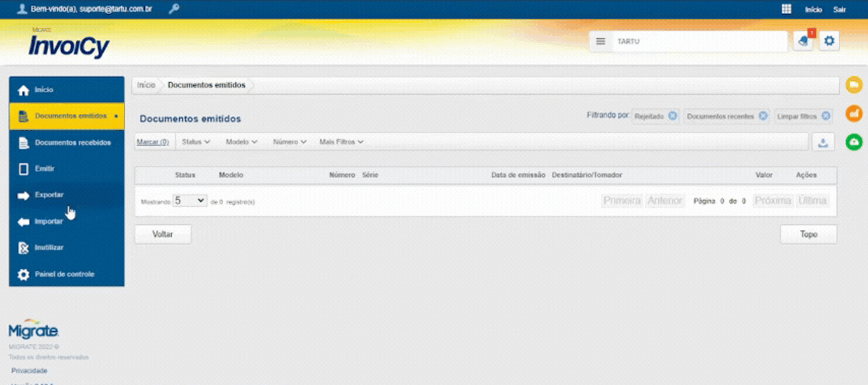The width and height of the screenshot is (868, 385).
Task: Click the TARTU company search field
Action: 698,41
